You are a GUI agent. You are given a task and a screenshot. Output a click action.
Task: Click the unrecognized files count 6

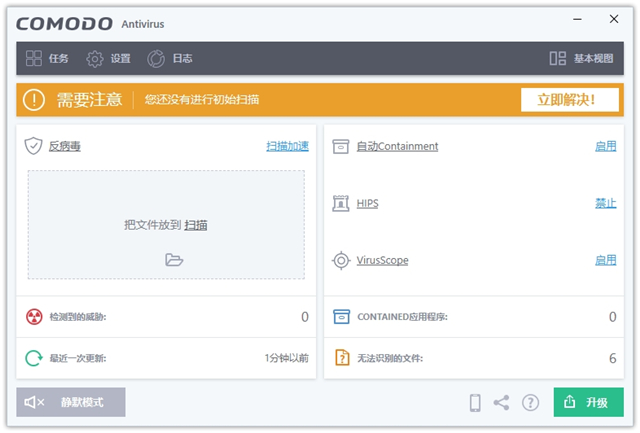(613, 358)
